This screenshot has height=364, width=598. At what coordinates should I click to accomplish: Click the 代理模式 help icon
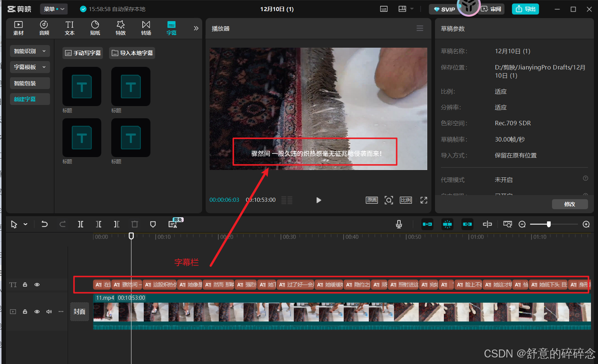pyautogui.click(x=585, y=178)
